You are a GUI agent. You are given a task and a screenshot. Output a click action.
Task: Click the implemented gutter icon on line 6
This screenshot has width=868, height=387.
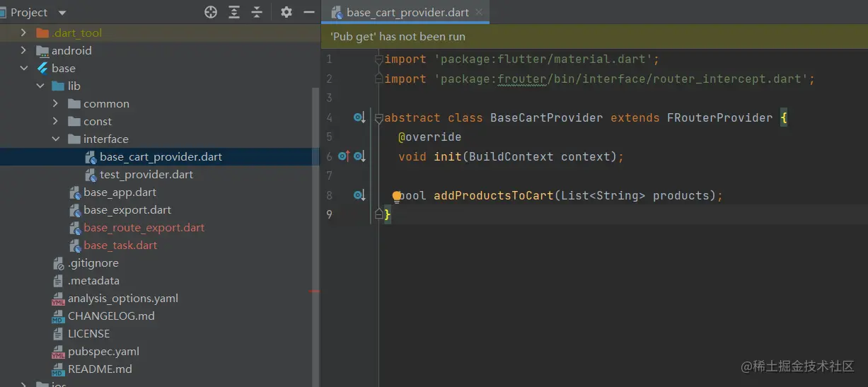(359, 156)
